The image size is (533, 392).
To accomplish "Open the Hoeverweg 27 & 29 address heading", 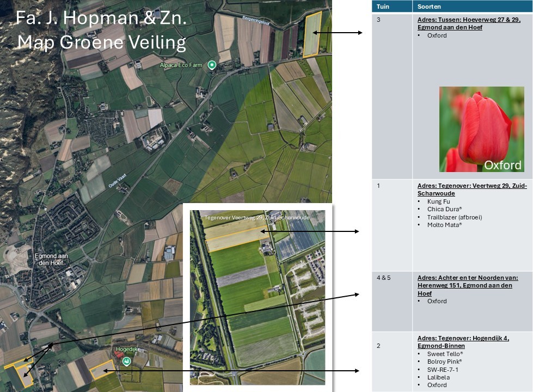I will (469, 23).
